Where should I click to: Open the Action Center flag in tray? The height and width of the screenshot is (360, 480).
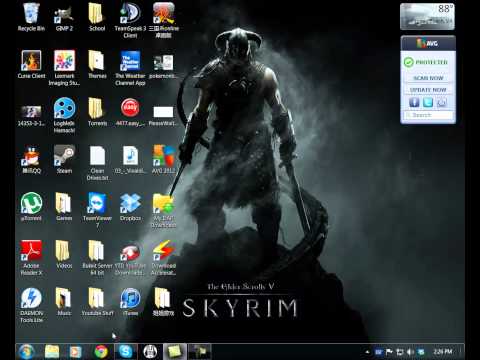389,352
